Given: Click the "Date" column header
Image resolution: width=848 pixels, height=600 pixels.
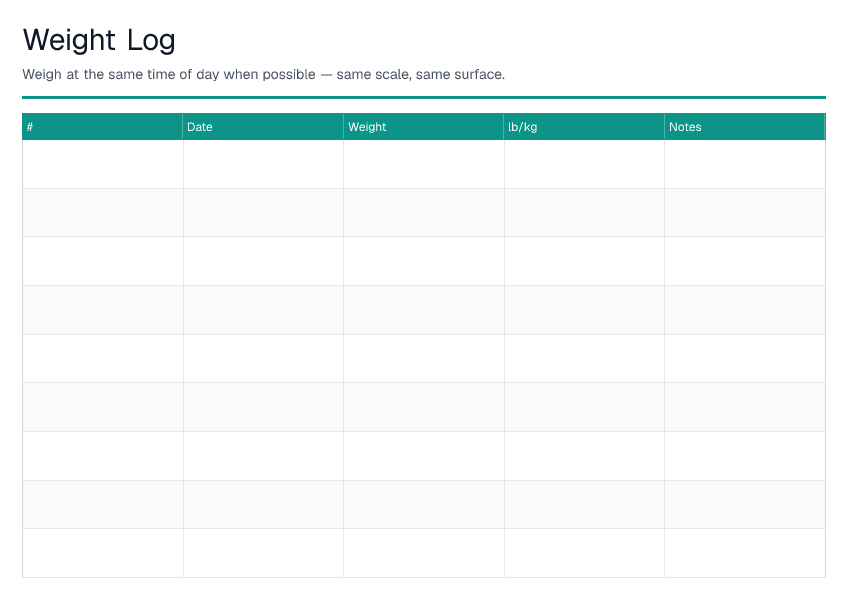Looking at the screenshot, I should (x=263, y=127).
